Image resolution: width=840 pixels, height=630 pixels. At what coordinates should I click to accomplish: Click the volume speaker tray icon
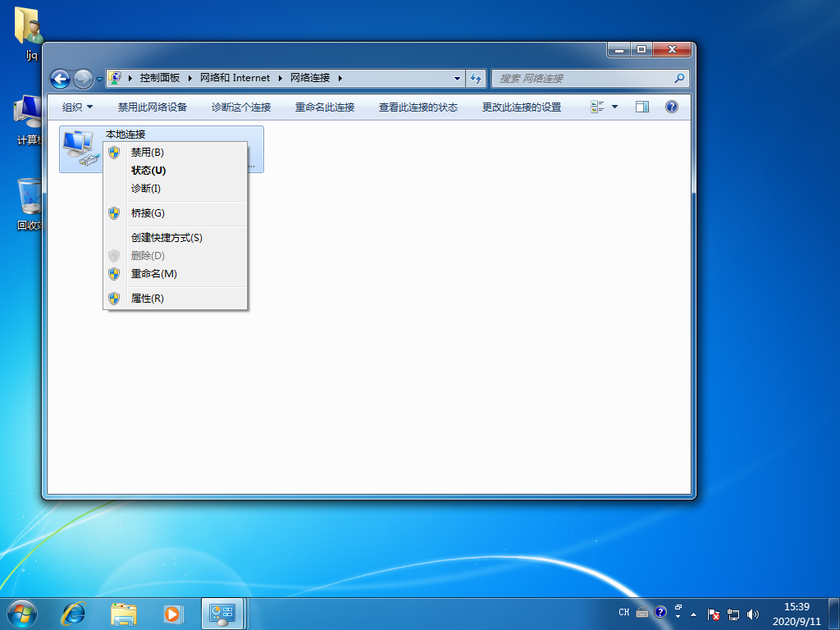pyautogui.click(x=753, y=614)
